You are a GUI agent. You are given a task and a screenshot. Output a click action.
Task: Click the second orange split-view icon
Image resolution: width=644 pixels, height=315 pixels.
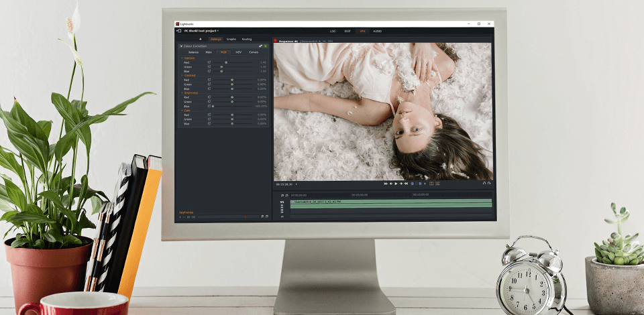[x=437, y=184]
